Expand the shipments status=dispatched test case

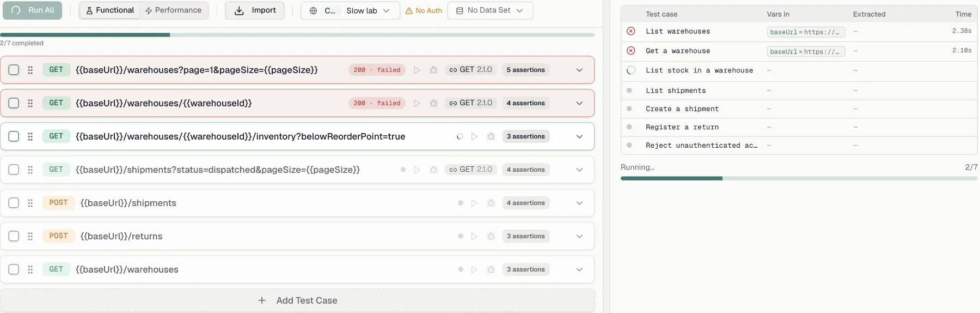579,170
